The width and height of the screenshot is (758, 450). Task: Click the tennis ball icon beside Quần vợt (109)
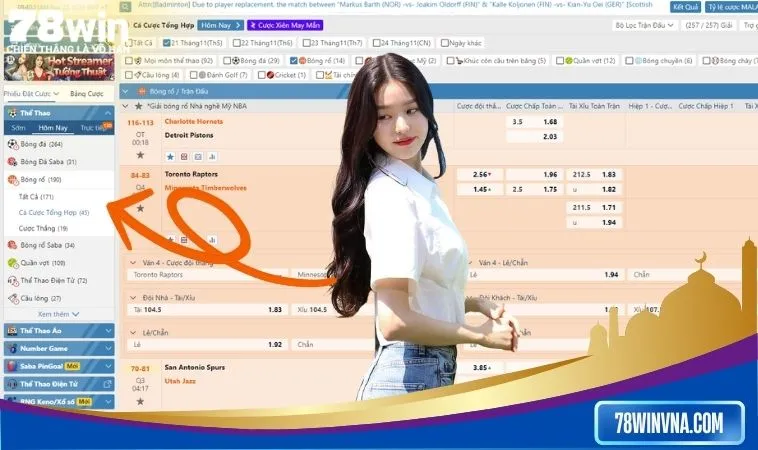pos(13,263)
